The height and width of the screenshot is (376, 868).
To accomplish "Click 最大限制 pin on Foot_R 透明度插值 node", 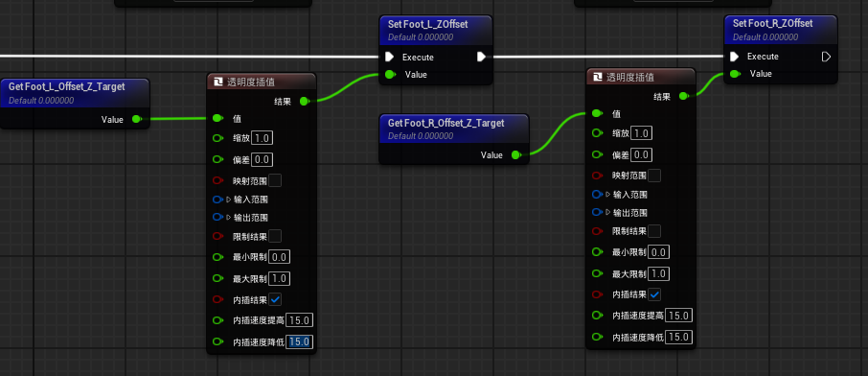I will (x=597, y=273).
